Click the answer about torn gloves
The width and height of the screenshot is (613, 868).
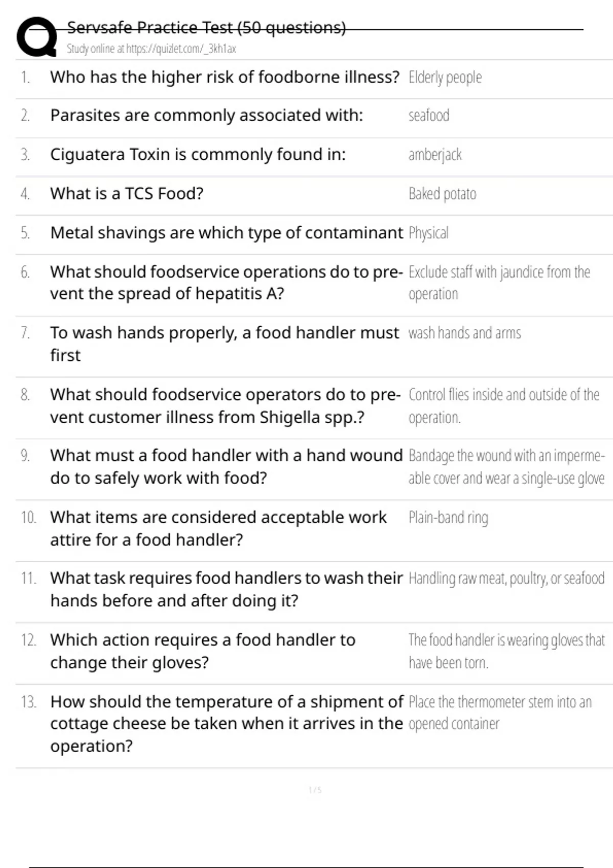pyautogui.click(x=506, y=651)
